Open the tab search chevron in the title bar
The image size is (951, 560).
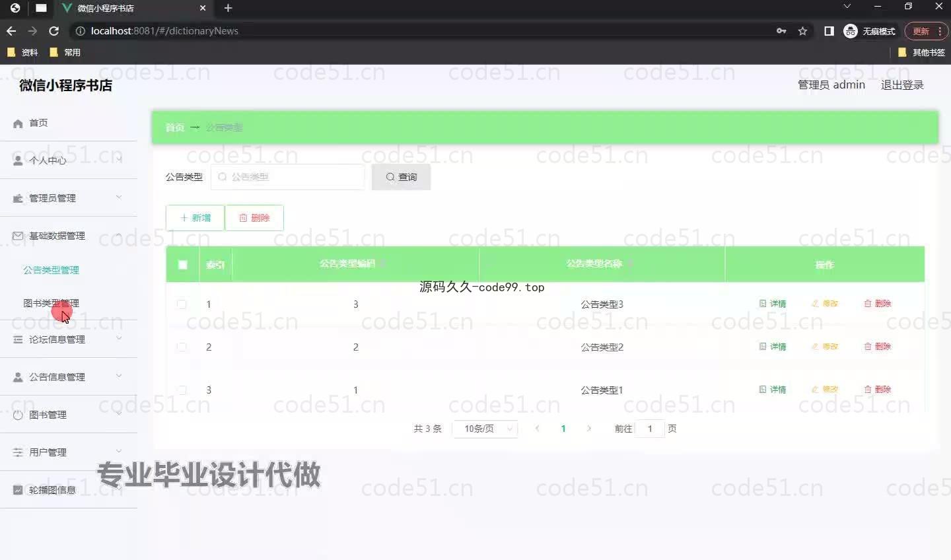pyautogui.click(x=847, y=6)
